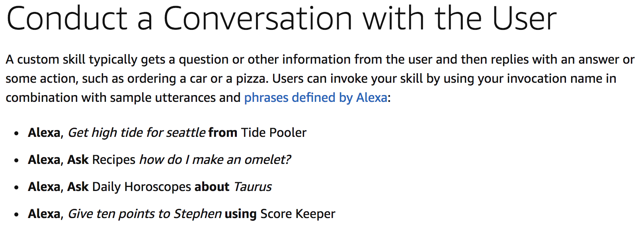The width and height of the screenshot is (644, 226).
Task: Click the bold word 'about' before Taurus
Action: coord(212,187)
